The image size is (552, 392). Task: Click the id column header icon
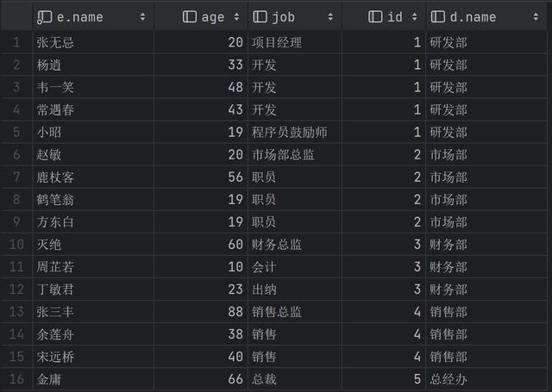(x=375, y=17)
